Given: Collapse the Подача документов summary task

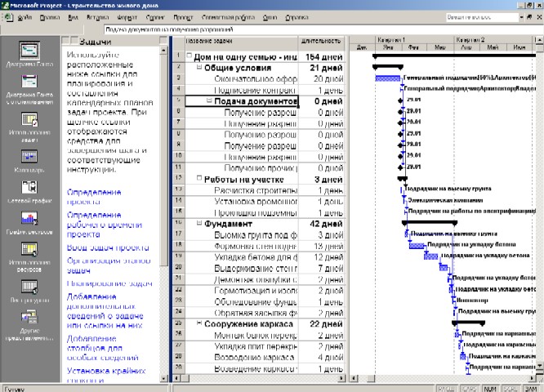Looking at the screenshot, I should coord(209,100).
